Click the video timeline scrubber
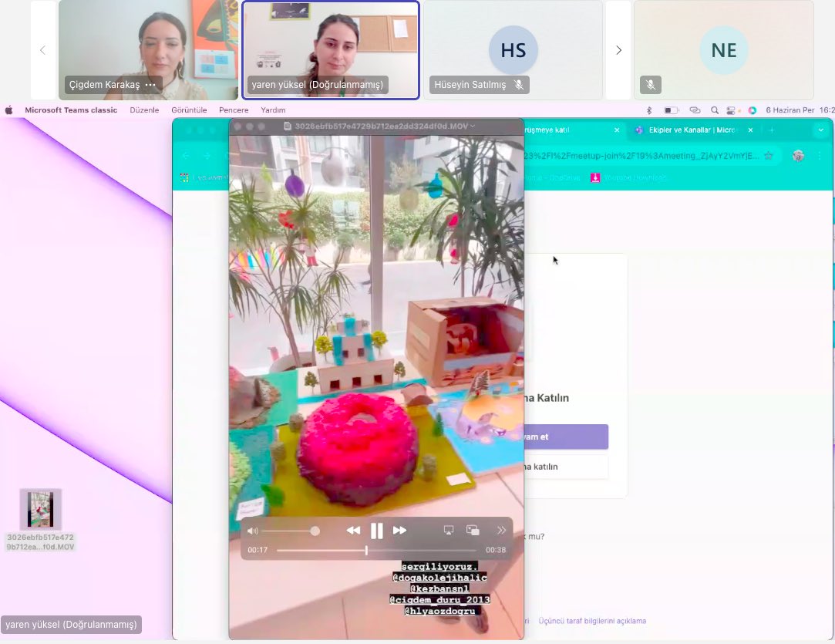This screenshot has height=644, width=835. click(376, 550)
